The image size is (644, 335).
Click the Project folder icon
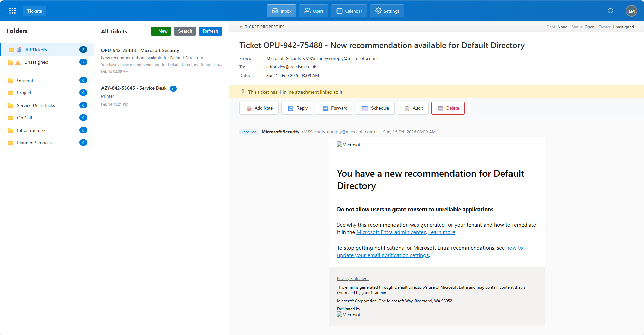click(x=10, y=93)
